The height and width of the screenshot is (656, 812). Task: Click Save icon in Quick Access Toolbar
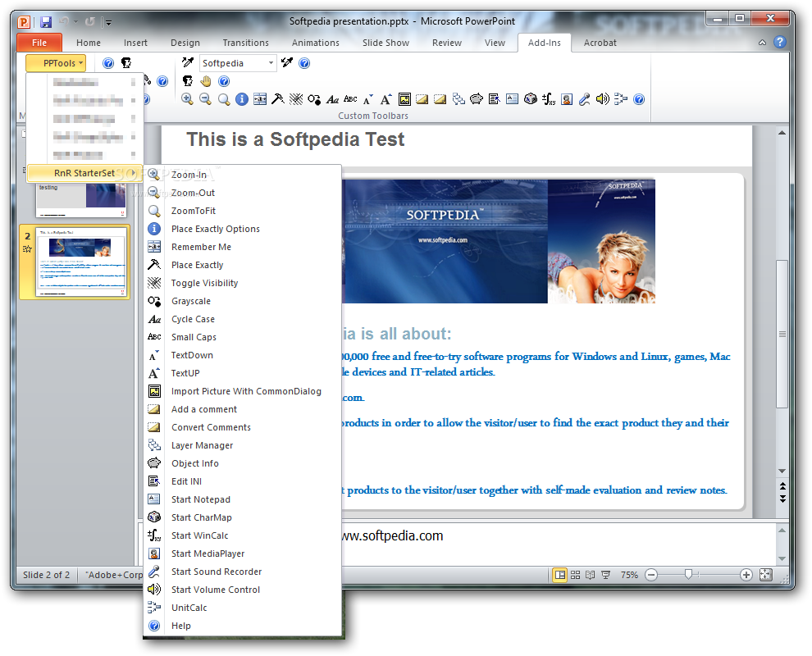click(x=46, y=22)
